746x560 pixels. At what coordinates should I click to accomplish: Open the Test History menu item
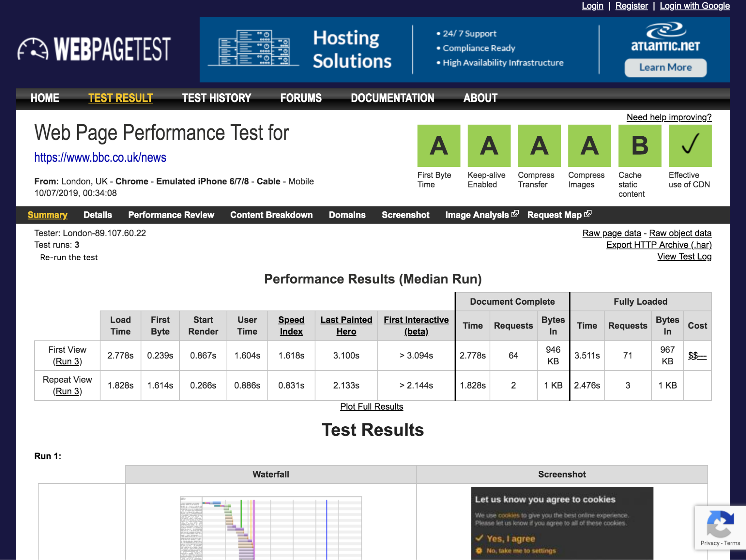pyautogui.click(x=216, y=98)
